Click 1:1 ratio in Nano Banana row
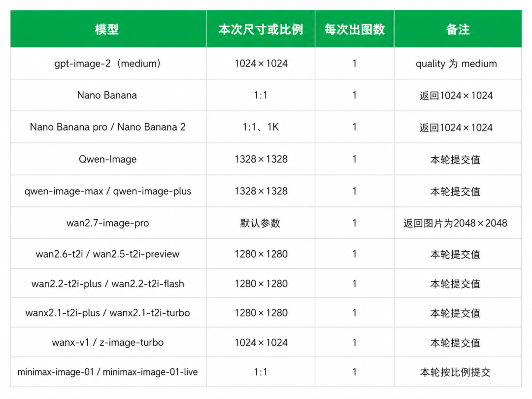Viewport: 532px width, 399px height. pyautogui.click(x=261, y=95)
